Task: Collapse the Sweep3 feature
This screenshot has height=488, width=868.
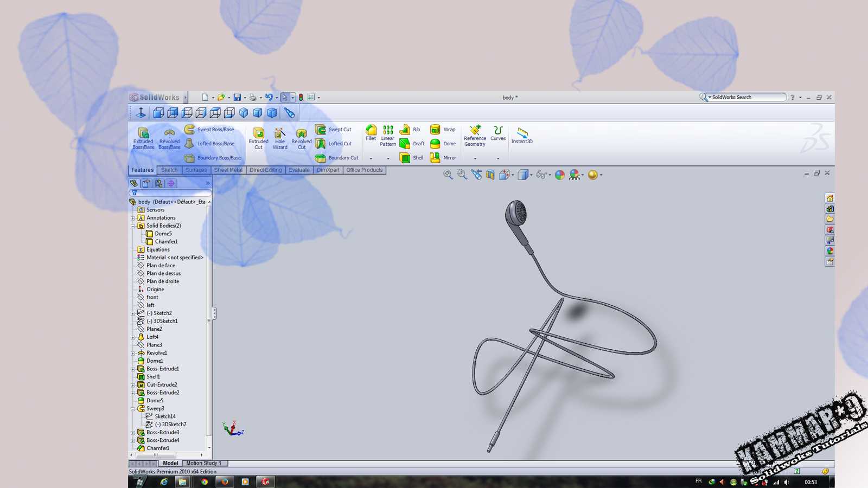Action: (133, 409)
